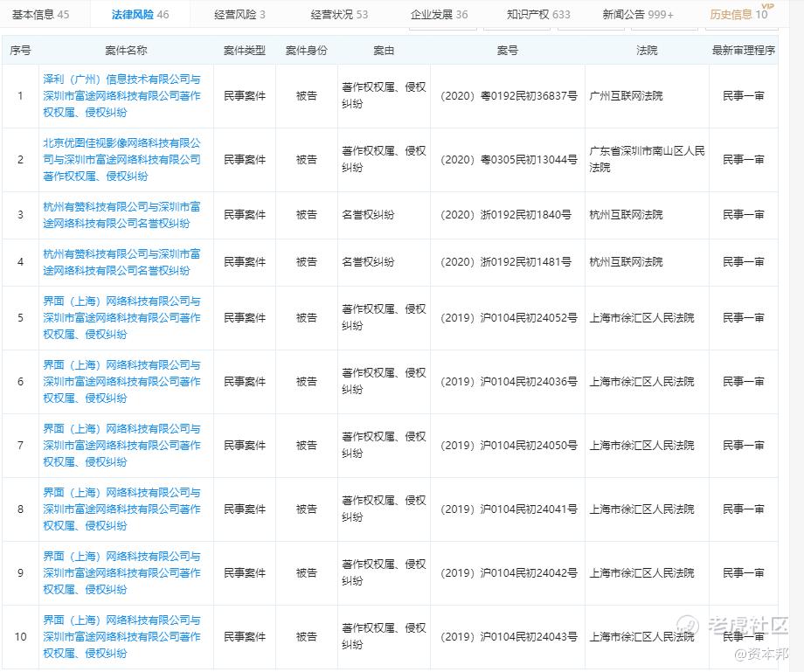
Task: Open case 3 link 杭州有赞科技名誉权纠纷
Action: pyautogui.click(x=121, y=215)
